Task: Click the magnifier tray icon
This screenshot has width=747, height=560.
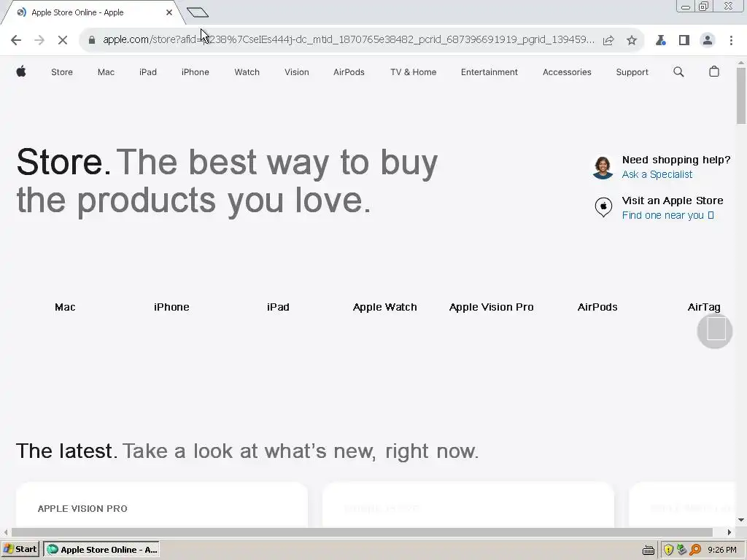Action: [x=695, y=550]
